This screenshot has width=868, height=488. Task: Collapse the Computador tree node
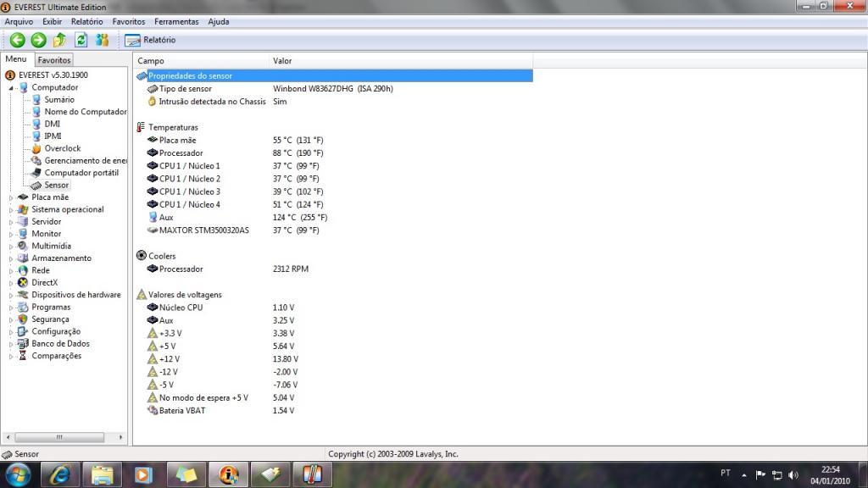[11, 88]
